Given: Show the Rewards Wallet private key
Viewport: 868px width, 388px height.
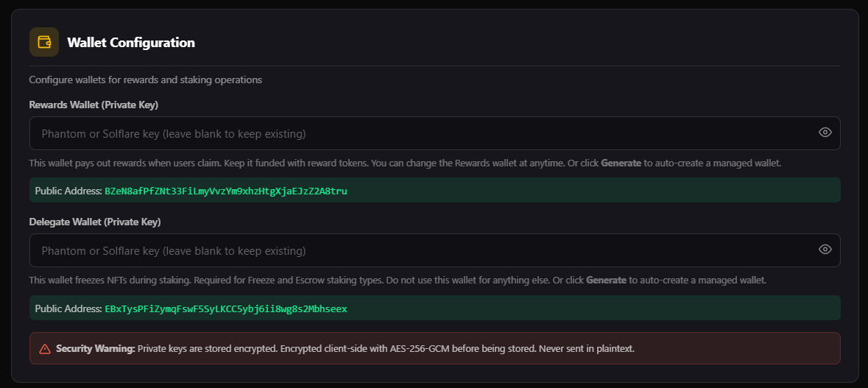Looking at the screenshot, I should click(x=825, y=133).
